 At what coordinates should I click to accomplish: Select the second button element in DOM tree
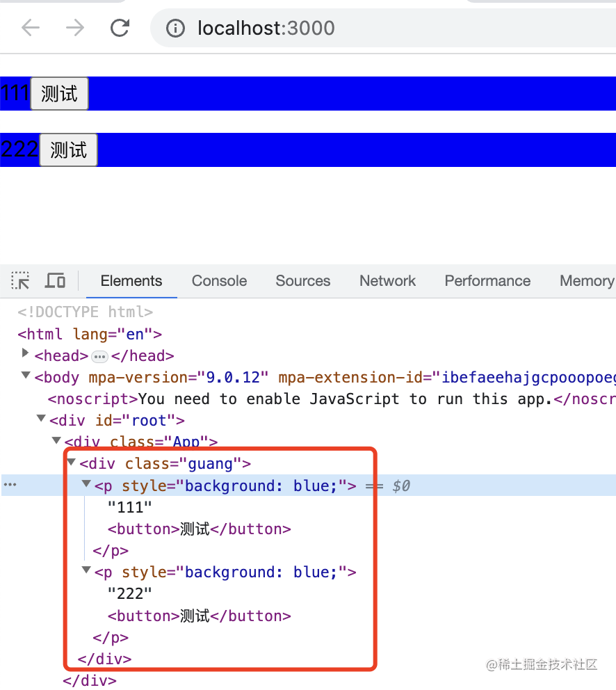click(200, 616)
